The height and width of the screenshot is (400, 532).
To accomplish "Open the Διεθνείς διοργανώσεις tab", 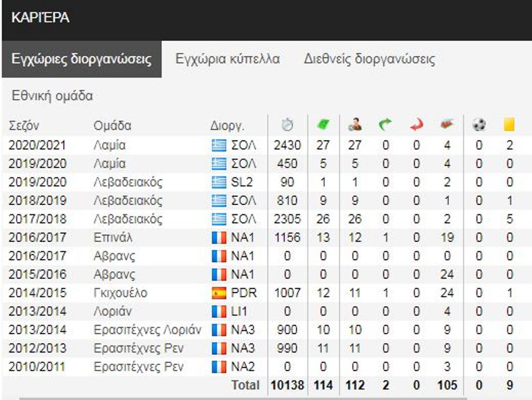I will click(370, 59).
